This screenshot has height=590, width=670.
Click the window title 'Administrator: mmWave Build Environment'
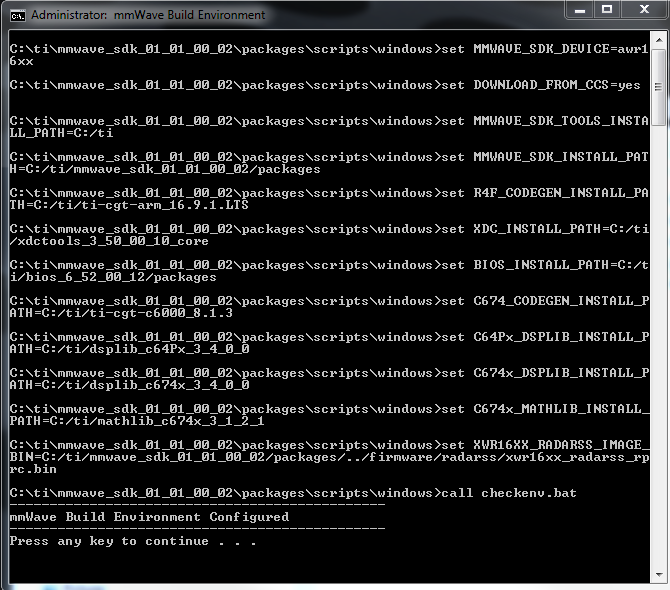coord(148,15)
